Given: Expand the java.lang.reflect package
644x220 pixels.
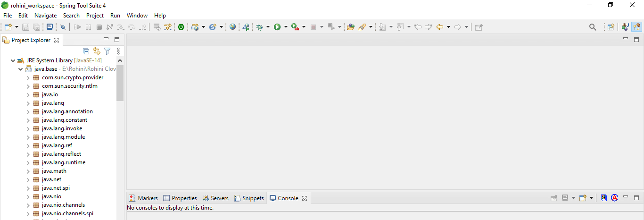Looking at the screenshot, I should tap(28, 154).
